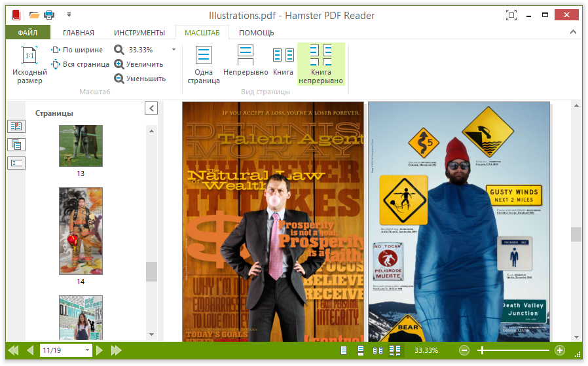Enter full screen mode icon
588x366 pixels.
tap(511, 15)
